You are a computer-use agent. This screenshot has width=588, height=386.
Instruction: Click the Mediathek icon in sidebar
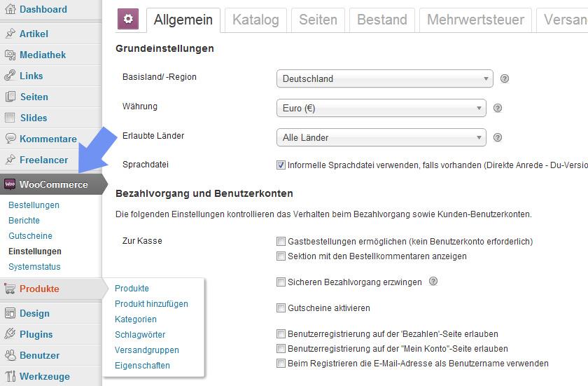click(x=10, y=55)
